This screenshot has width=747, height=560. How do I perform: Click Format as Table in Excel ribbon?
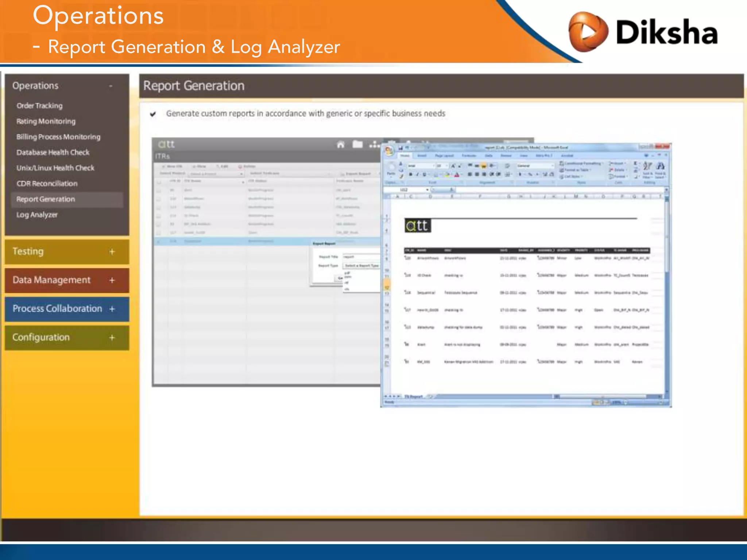pyautogui.click(x=575, y=170)
